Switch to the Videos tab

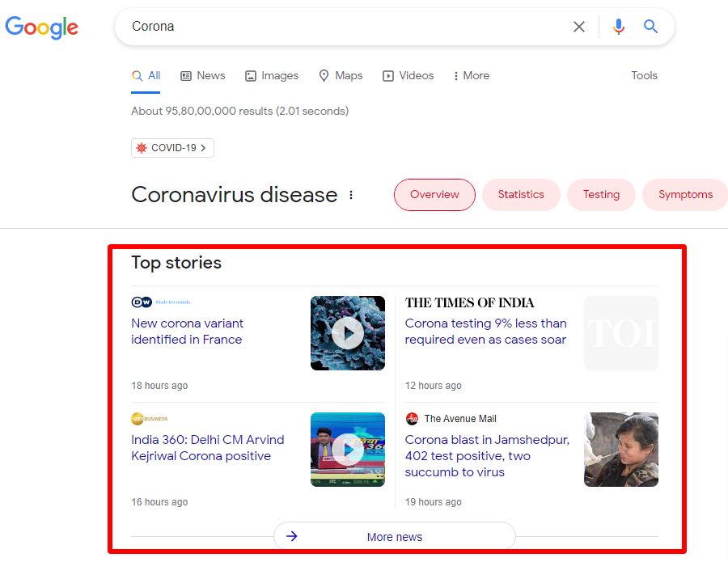[x=408, y=76]
